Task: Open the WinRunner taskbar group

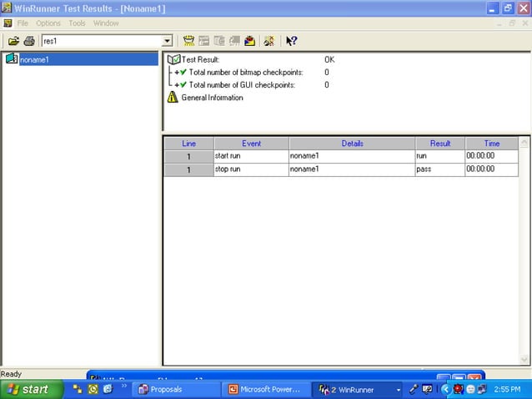Action: 357,390
